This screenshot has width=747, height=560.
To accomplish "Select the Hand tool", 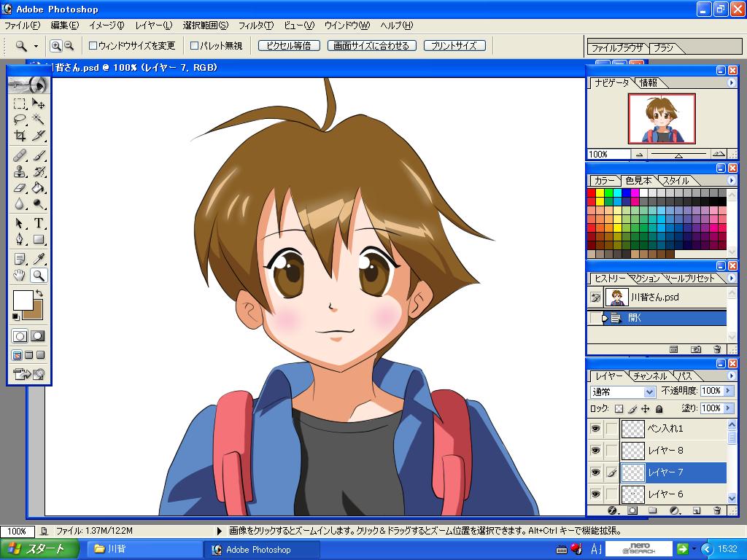I will (20, 275).
